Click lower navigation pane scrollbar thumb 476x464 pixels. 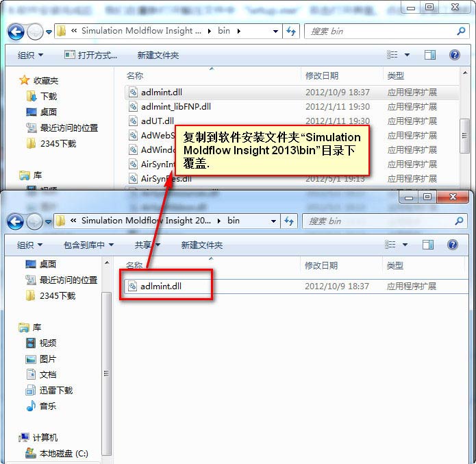click(x=106, y=374)
